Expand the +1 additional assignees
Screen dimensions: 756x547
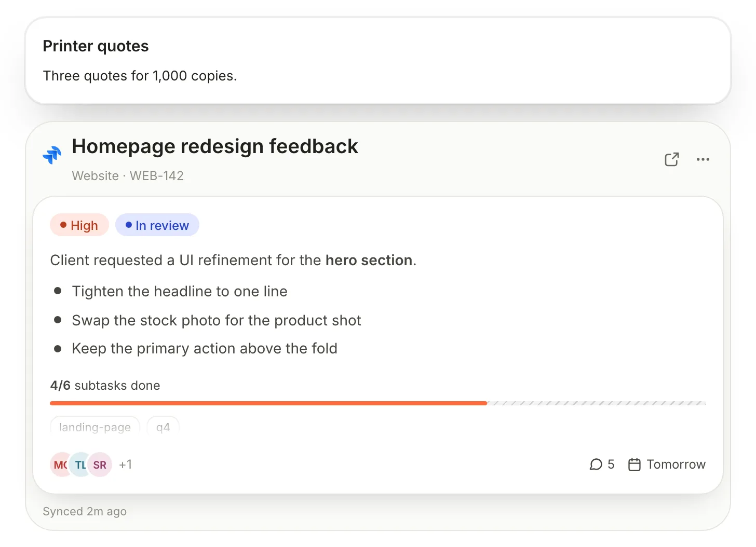tap(126, 464)
